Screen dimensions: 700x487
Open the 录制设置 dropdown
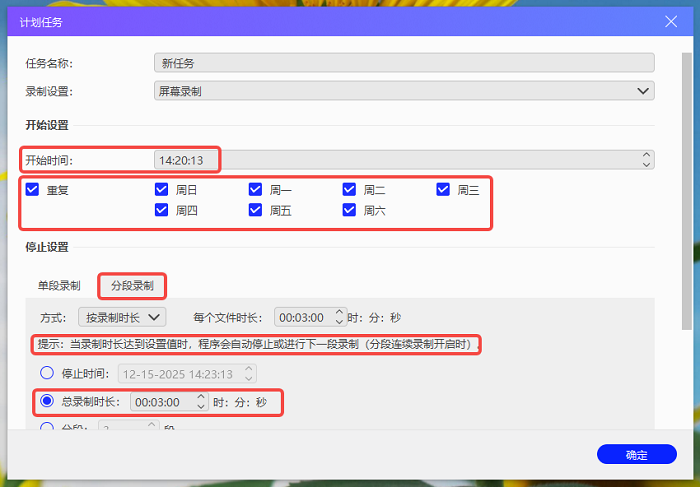coord(404,91)
